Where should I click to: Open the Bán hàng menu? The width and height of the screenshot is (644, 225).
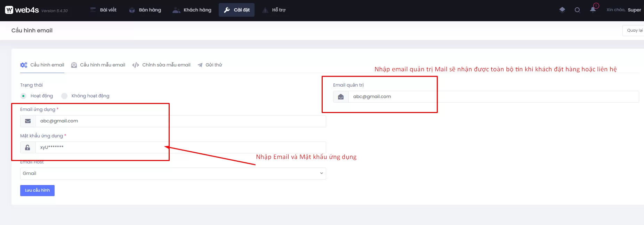point(145,10)
